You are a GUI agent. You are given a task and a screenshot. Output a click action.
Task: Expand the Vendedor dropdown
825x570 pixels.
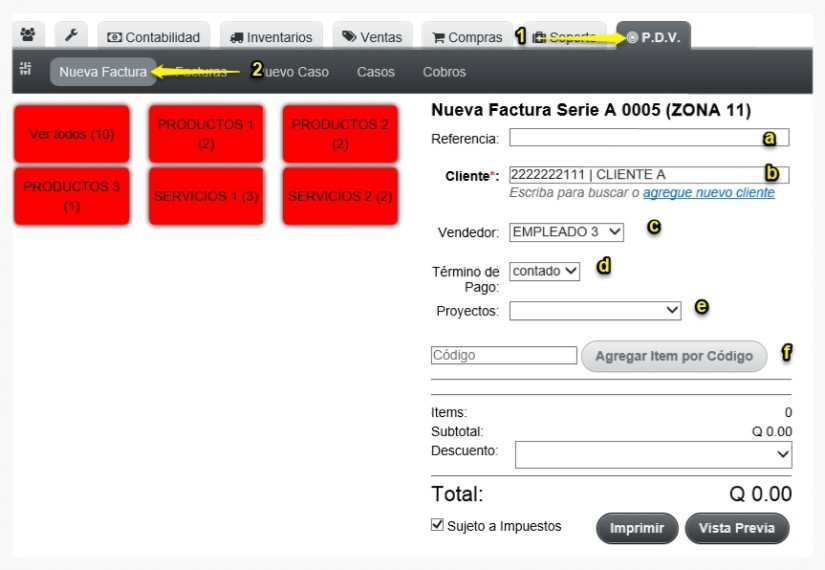[566, 232]
